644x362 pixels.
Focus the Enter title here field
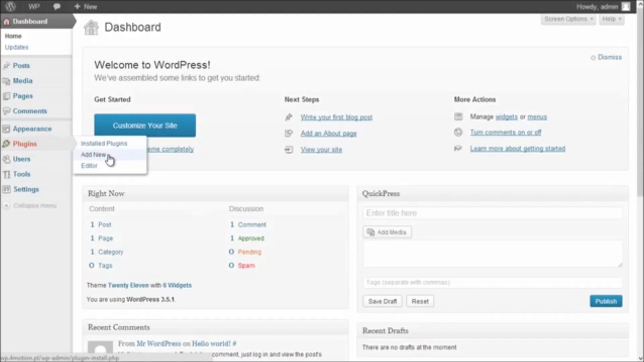click(x=493, y=213)
